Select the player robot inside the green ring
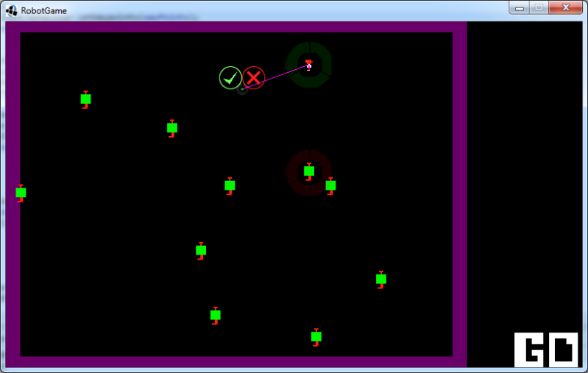588x373 pixels. [x=309, y=65]
